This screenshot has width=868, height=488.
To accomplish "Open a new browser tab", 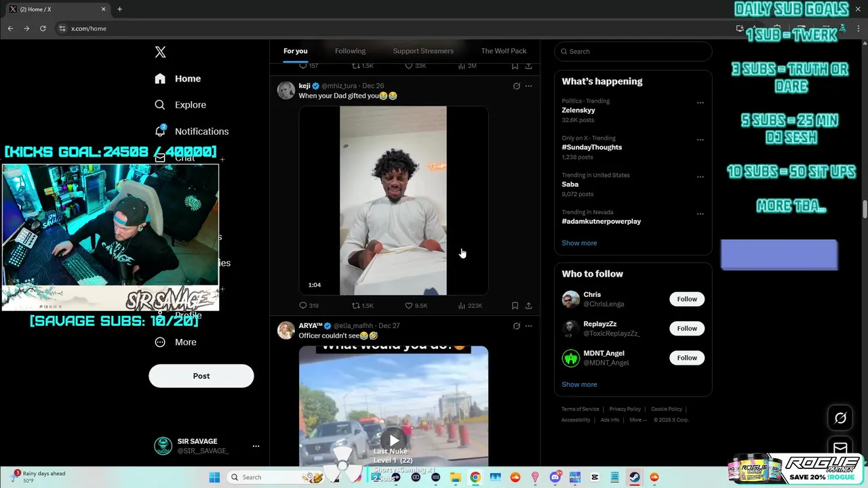I will [x=119, y=9].
